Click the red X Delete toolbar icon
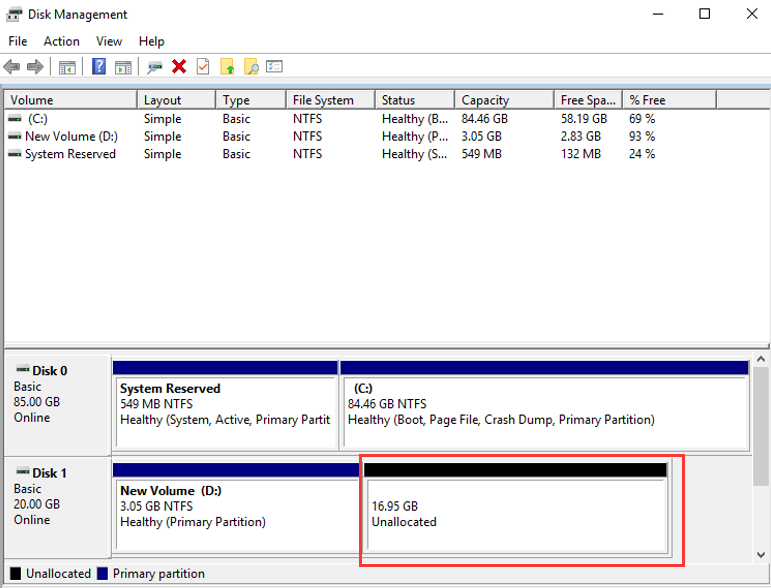This screenshot has width=771, height=588. coord(179,67)
